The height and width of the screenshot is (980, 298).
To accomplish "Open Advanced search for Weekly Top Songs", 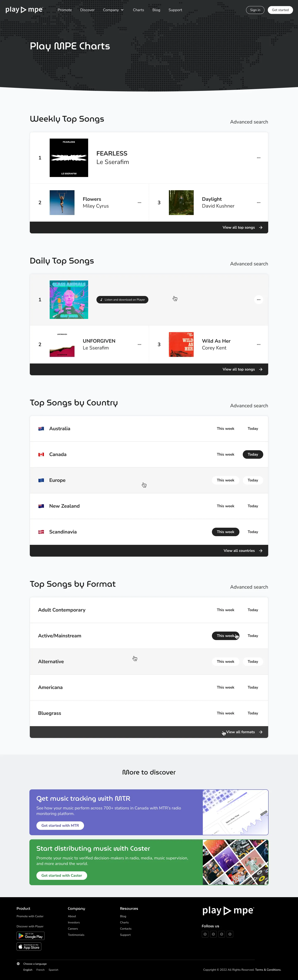I will tap(249, 122).
